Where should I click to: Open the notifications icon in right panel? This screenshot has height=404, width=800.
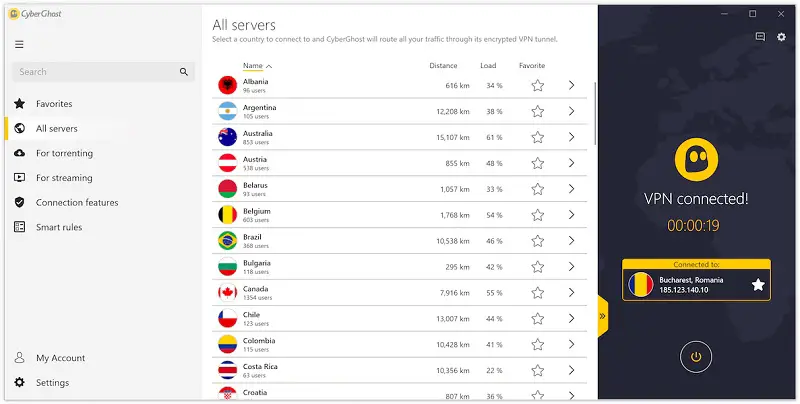coord(761,37)
